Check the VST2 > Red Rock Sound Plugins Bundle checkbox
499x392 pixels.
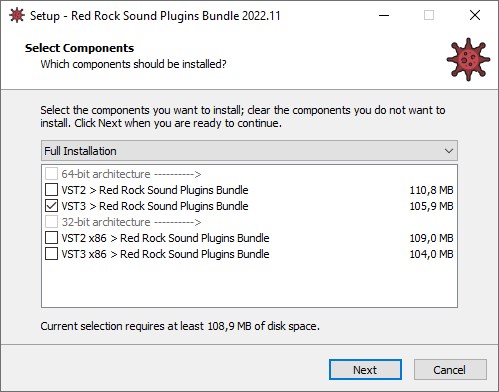51,190
